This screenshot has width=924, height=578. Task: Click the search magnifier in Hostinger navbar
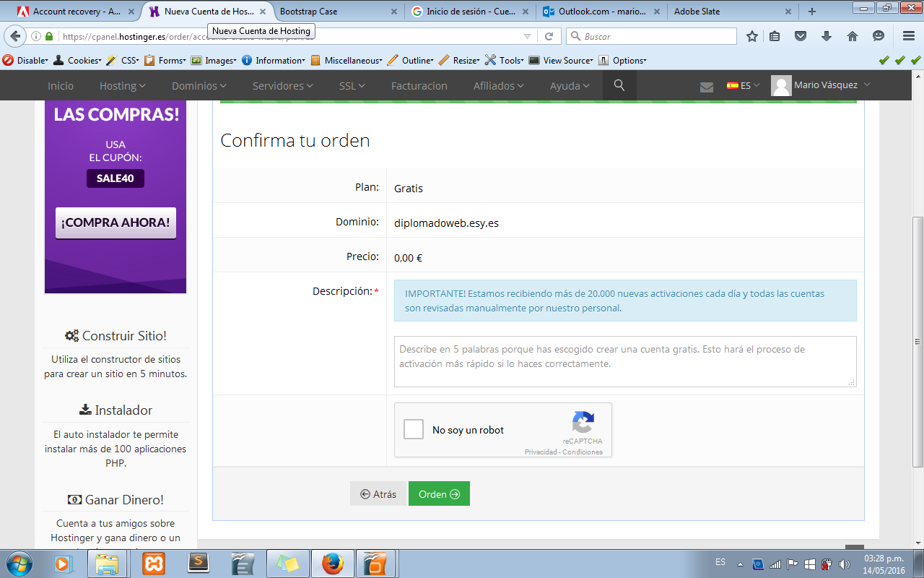click(619, 85)
